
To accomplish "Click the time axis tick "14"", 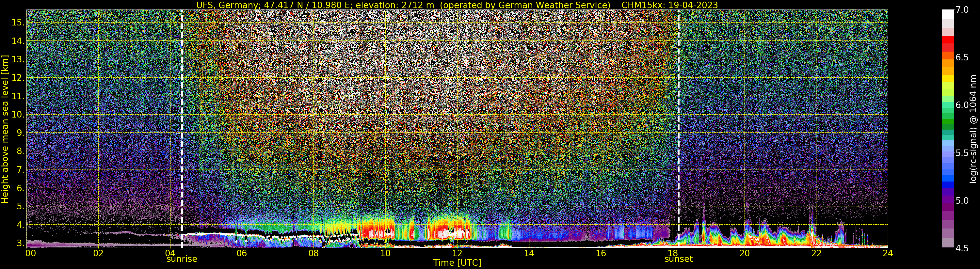I will tap(529, 253).
